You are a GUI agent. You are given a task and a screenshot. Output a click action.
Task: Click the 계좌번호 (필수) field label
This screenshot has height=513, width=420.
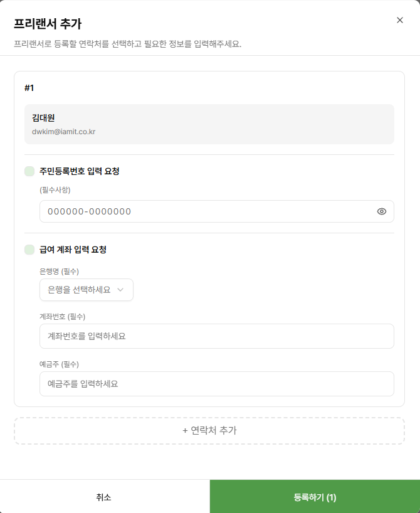[63, 317]
